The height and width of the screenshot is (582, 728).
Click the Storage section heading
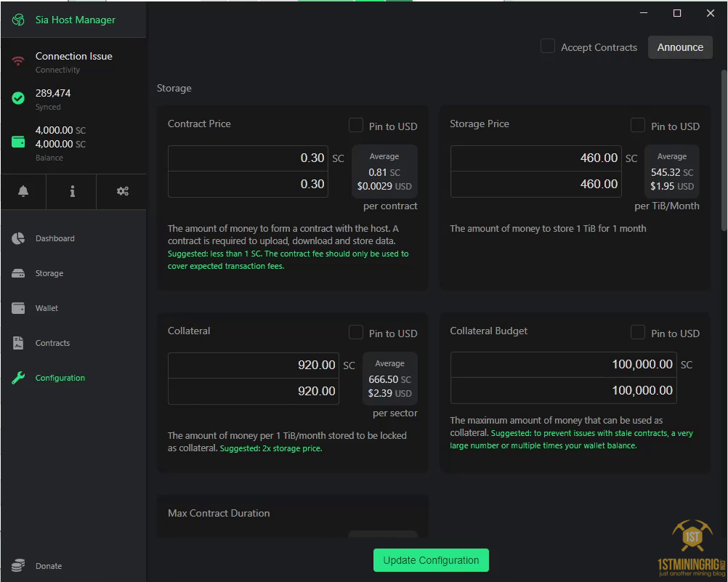(174, 88)
